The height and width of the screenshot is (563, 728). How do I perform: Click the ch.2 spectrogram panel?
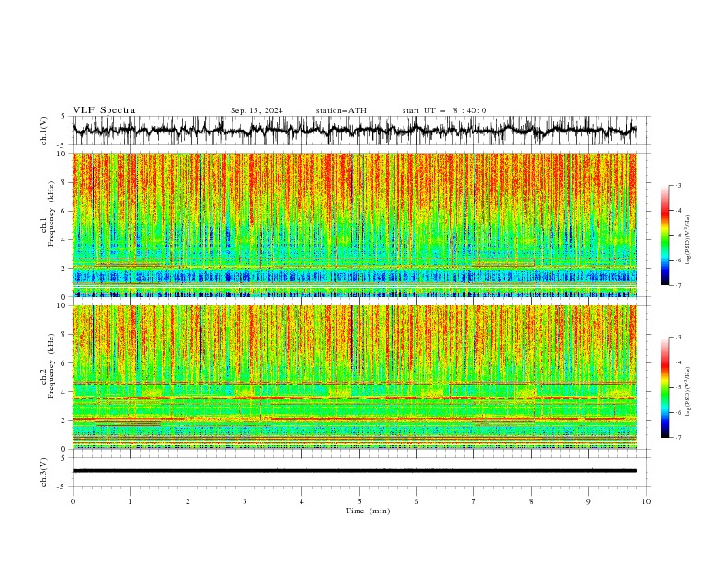click(355, 377)
